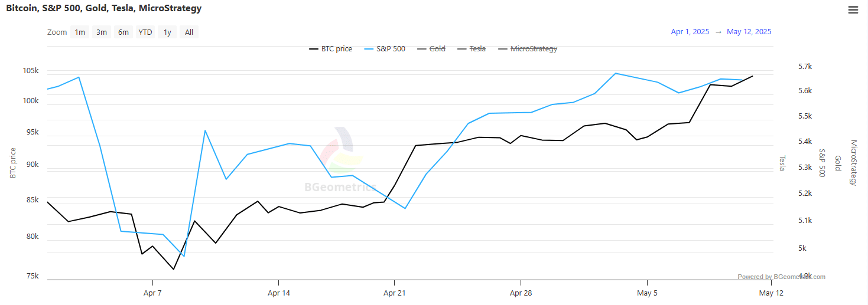
Task: Show All data in zoom
Action: tap(189, 32)
